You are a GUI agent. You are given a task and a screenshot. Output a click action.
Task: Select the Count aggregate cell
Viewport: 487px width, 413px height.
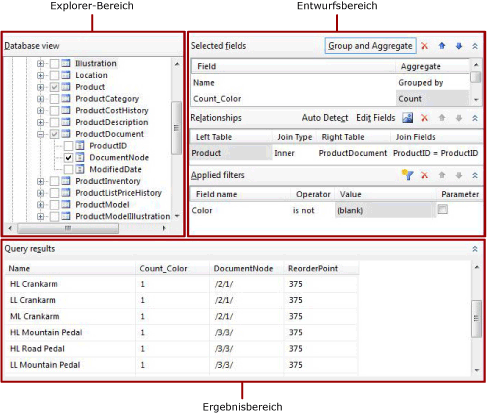click(432, 99)
